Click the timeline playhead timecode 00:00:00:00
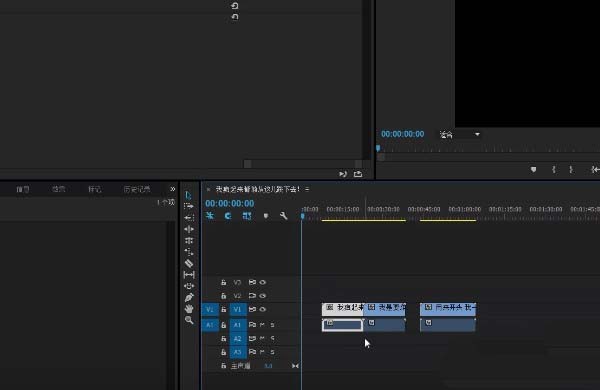Viewport: 600px width, 390px height. 230,204
